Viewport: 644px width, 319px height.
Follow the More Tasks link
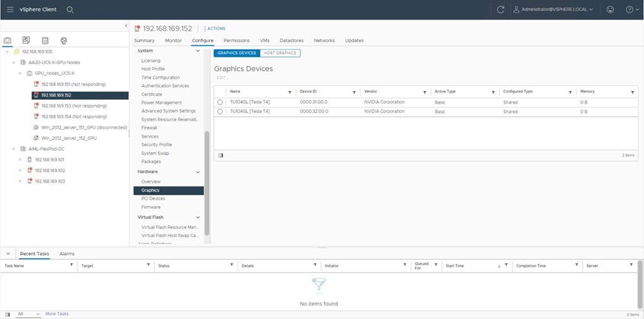pos(56,314)
